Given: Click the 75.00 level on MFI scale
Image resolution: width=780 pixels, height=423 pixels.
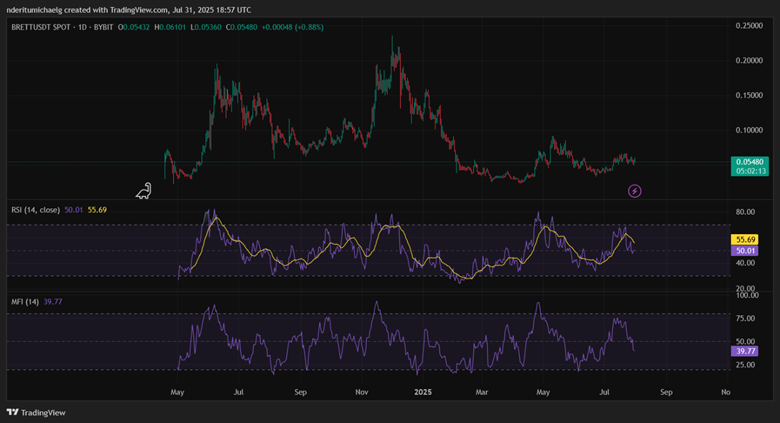Looking at the screenshot, I should click(746, 318).
